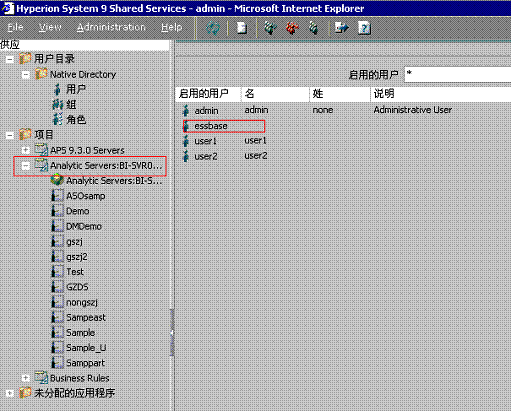
Task: Collapse the 项目 tree node
Action: tap(10, 135)
